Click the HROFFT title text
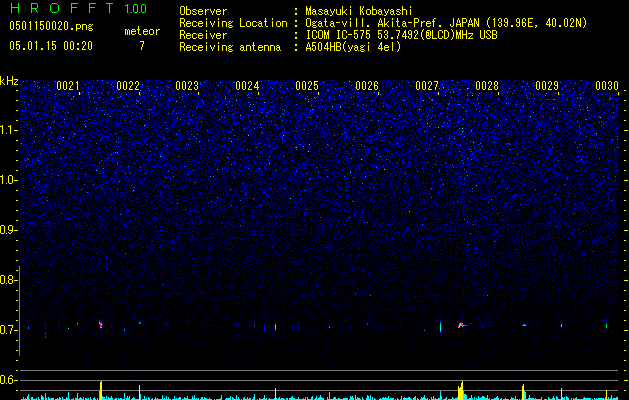Screen dimensions: 629x400 click(x=62, y=8)
